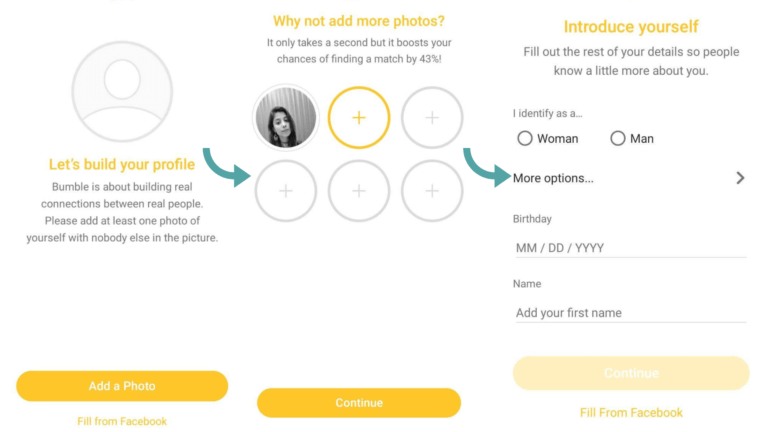Click the yellow highlighted add-photo plus circle
Viewport: 768px width, 432px height.
(359, 117)
